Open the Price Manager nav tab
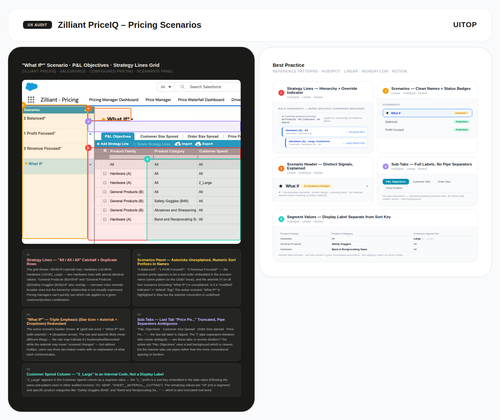The image size is (500, 420). coord(158,100)
